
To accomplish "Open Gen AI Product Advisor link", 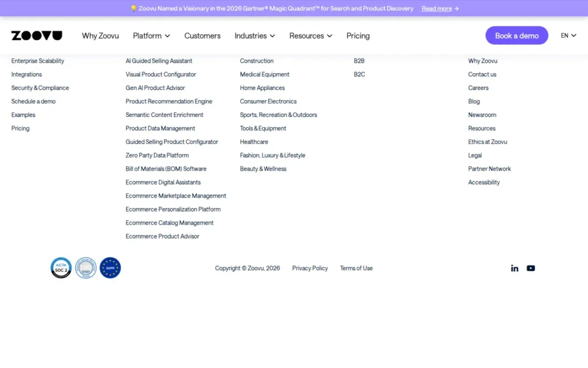I will [x=155, y=88].
